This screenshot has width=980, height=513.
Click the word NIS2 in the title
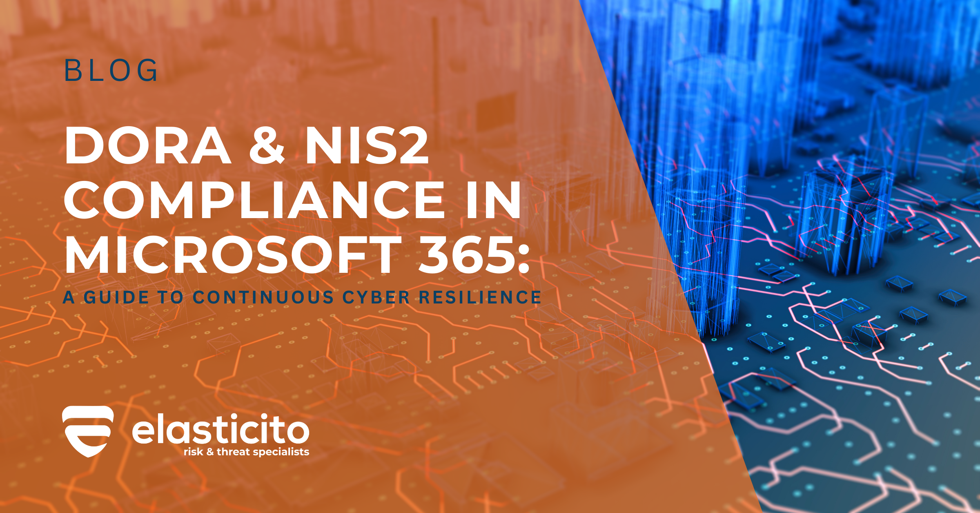(x=367, y=146)
